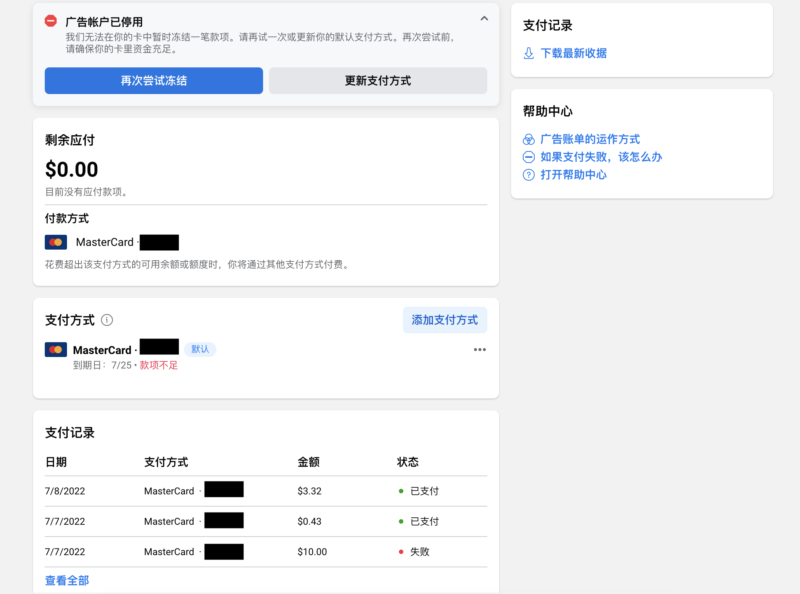Click the 默认 badge on the MasterCard

pyautogui.click(x=200, y=349)
